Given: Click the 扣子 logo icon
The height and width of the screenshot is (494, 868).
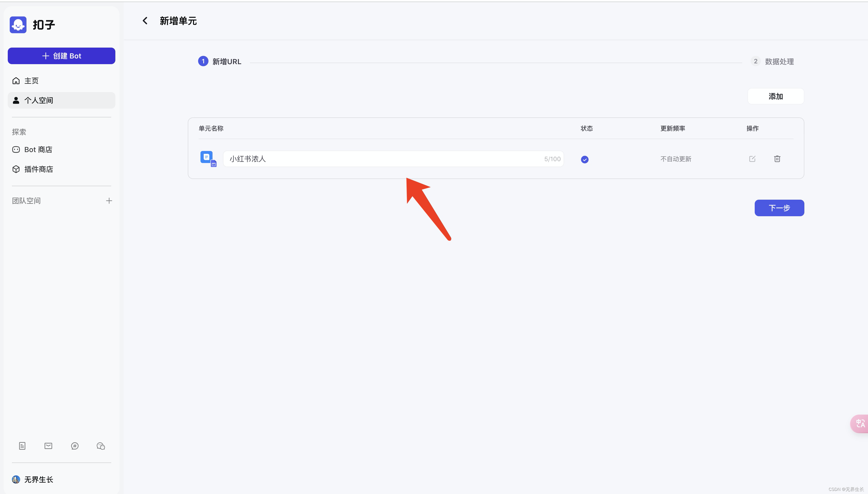Looking at the screenshot, I should (x=18, y=25).
